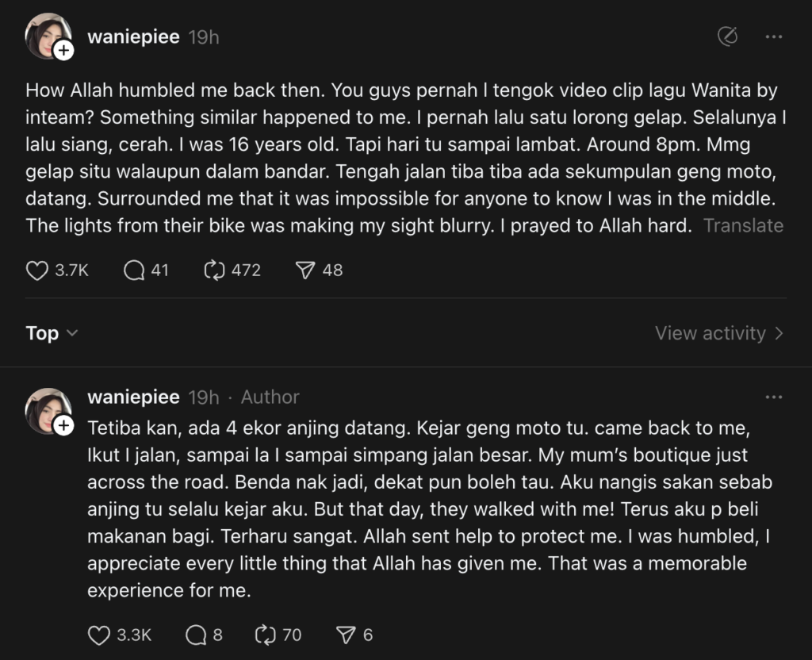The height and width of the screenshot is (660, 812).
Task: Open more options menu for author's reply
Action: pos(774,397)
